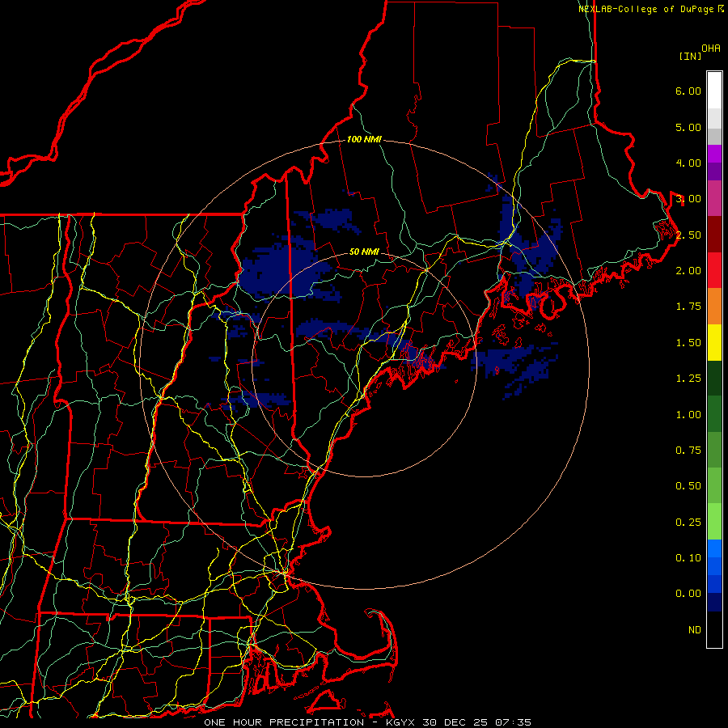Click the 0.00 legend value
Screen dimensions: 728x728
[688, 594]
